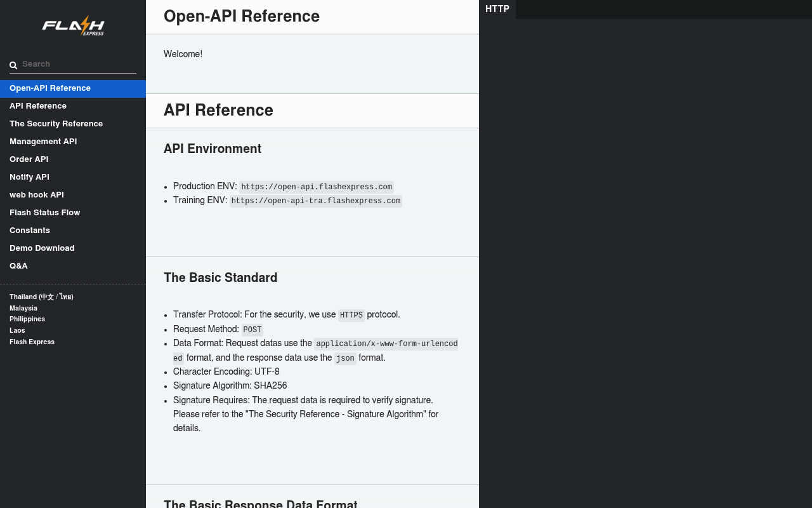Go to Flash Status Flow
The width and height of the screenshot is (812, 508).
click(x=73, y=213)
